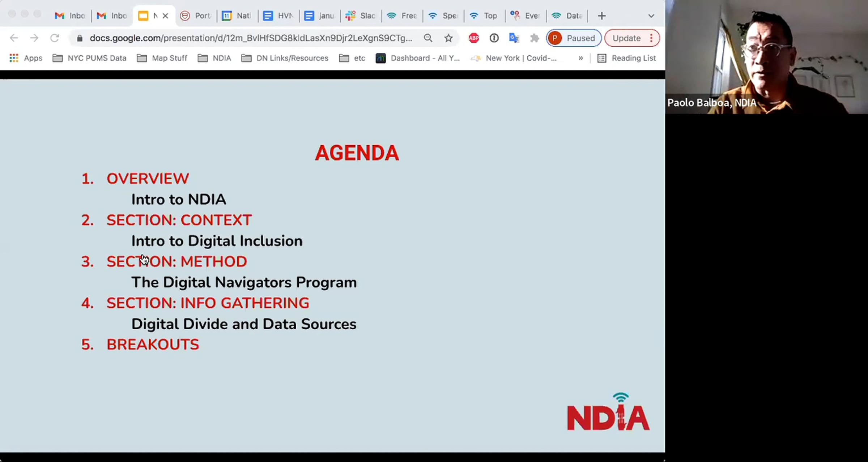Open NDIA bookmark folder

(x=214, y=58)
